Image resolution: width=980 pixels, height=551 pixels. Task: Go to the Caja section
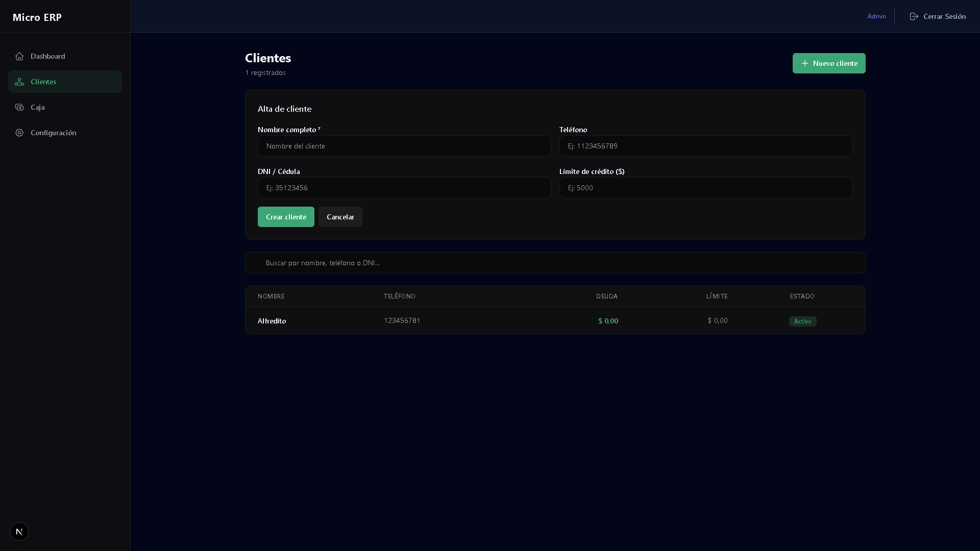tap(38, 107)
